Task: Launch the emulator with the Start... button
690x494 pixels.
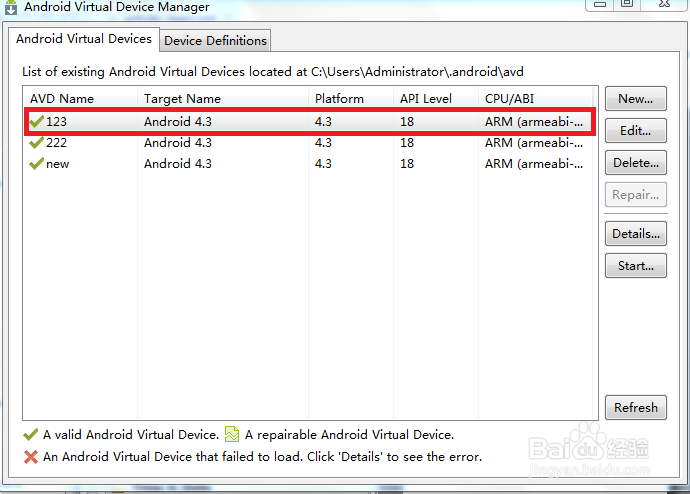Action: coord(635,266)
